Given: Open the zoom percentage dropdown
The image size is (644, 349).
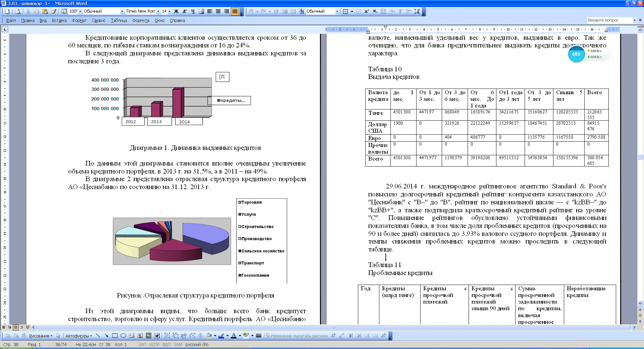Looking at the screenshot, I should (80, 11).
